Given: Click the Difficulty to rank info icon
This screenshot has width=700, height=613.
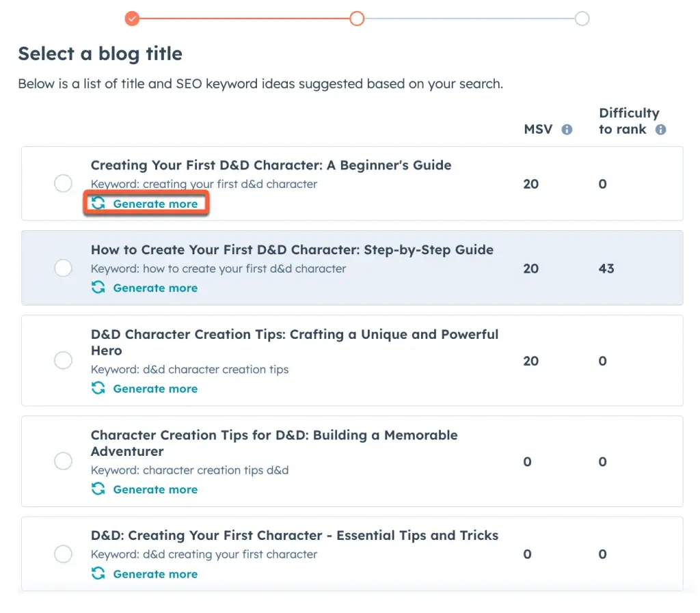Looking at the screenshot, I should (x=660, y=130).
